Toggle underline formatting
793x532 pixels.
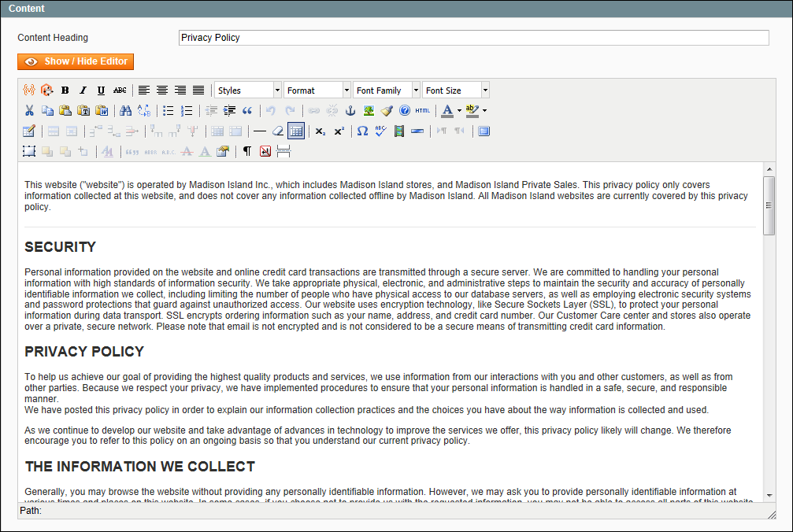[101, 90]
